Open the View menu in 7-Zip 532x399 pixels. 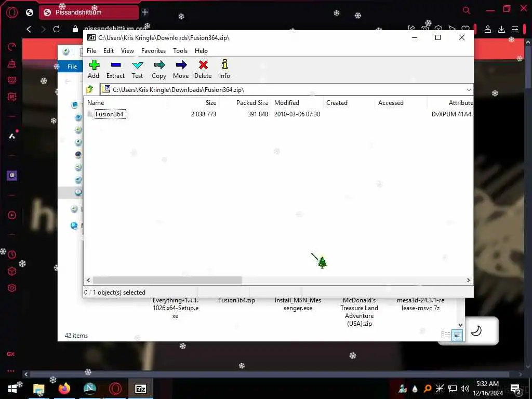pos(127,51)
